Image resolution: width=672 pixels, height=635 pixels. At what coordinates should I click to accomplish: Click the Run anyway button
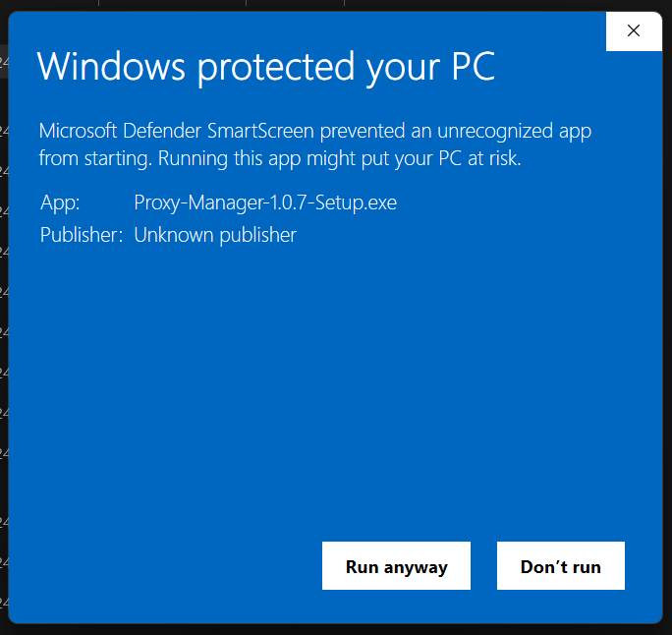(396, 565)
